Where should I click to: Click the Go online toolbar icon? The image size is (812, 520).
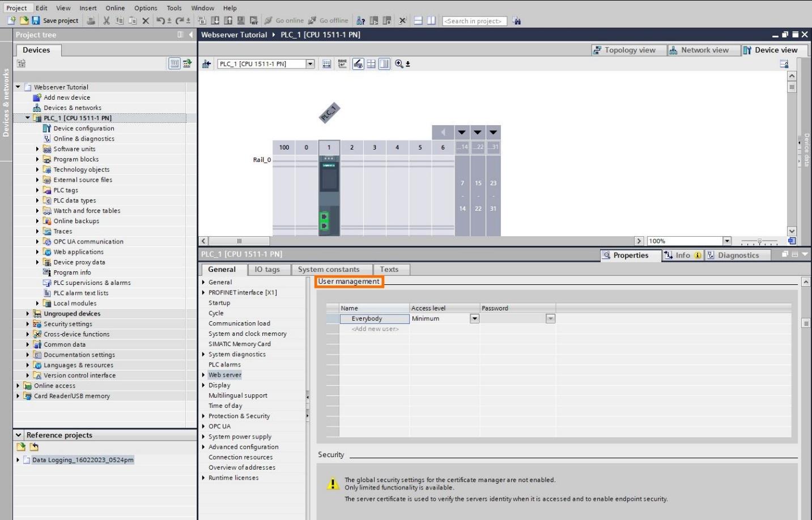[269, 21]
